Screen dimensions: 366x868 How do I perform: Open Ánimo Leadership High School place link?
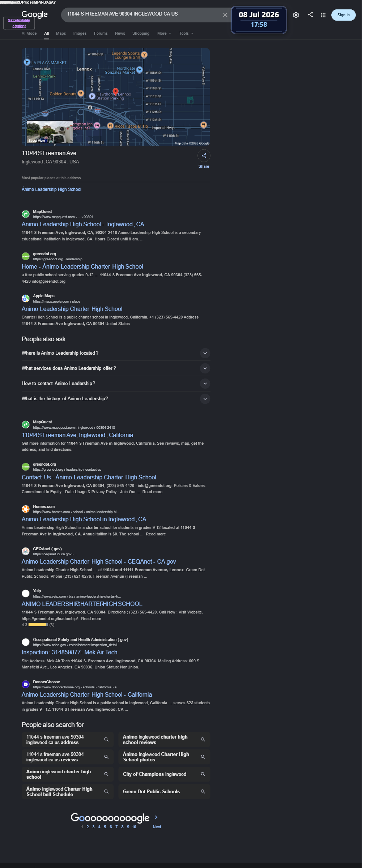point(51,189)
